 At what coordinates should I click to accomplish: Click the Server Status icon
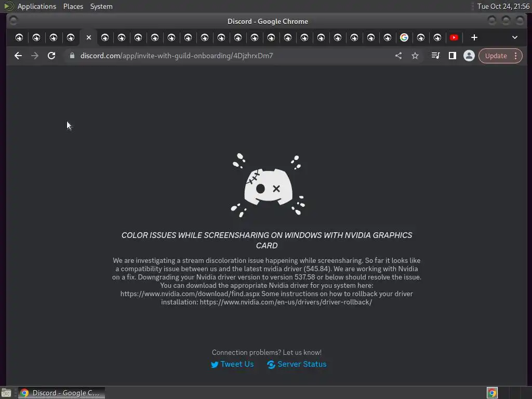271,364
